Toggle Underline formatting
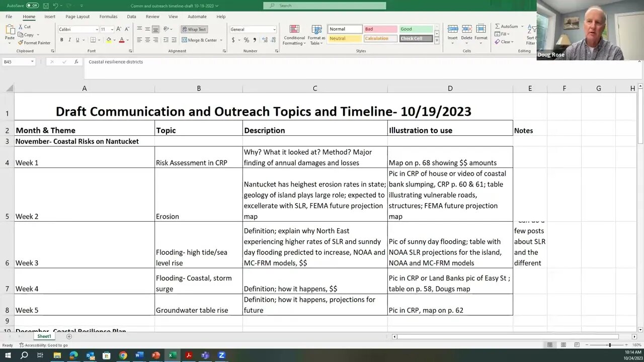Image resolution: width=644 pixels, height=362 pixels. [77, 40]
